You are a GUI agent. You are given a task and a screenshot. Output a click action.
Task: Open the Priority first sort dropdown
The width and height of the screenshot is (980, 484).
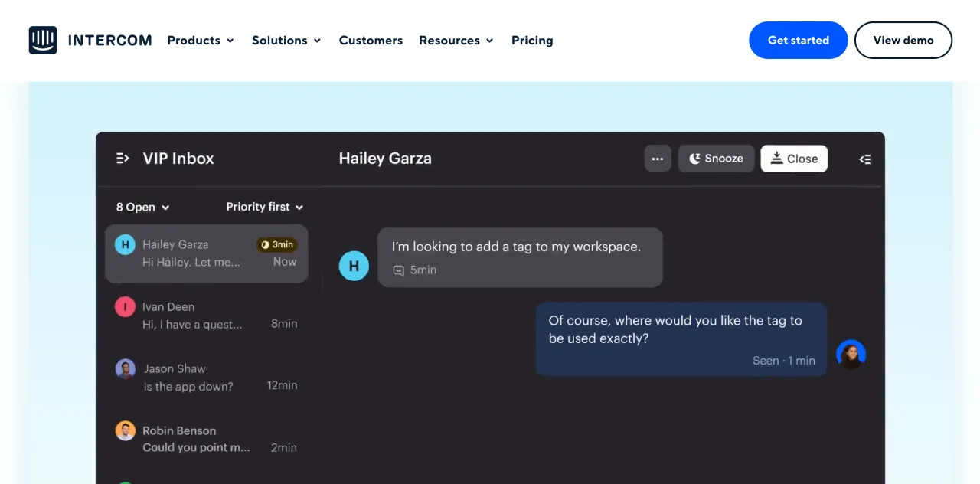pos(265,207)
